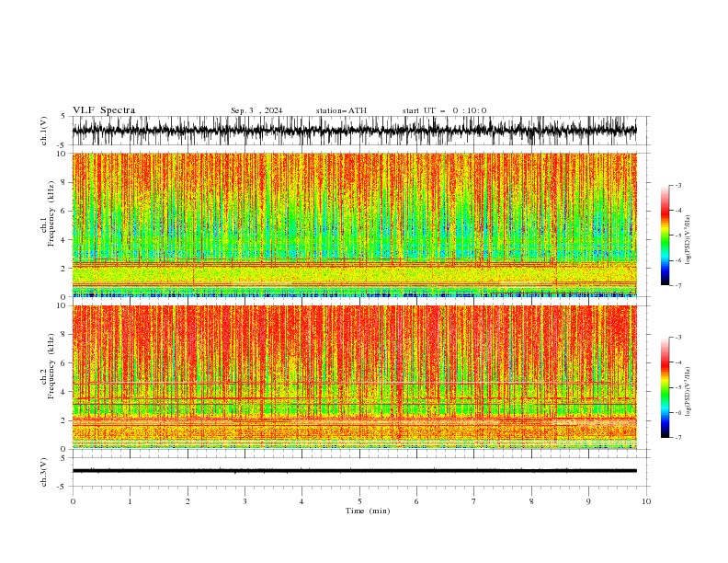728x563 pixels.
Task: Click the "-5" label on lower color bar
Action: [x=678, y=387]
